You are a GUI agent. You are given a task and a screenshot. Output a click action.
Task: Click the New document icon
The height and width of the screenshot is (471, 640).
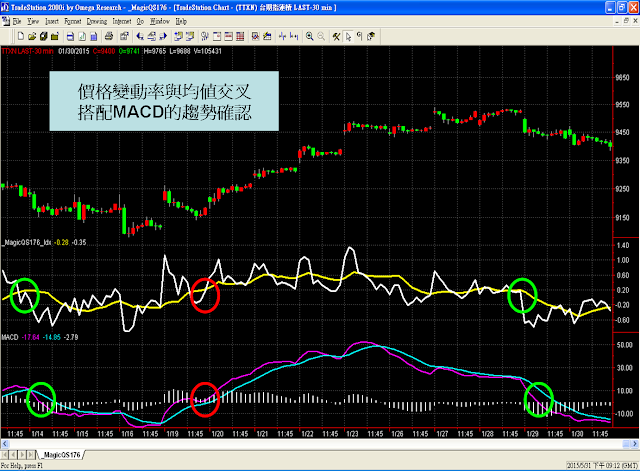pos(20,36)
